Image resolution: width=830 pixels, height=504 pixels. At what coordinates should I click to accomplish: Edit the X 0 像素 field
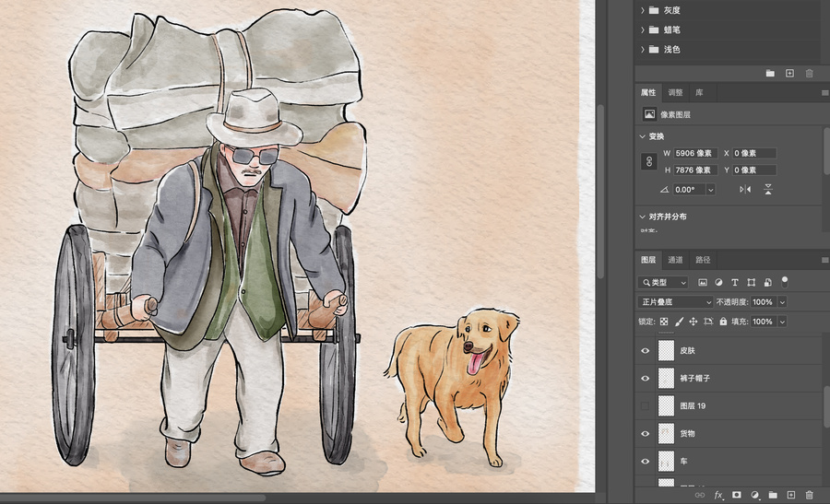pos(754,153)
